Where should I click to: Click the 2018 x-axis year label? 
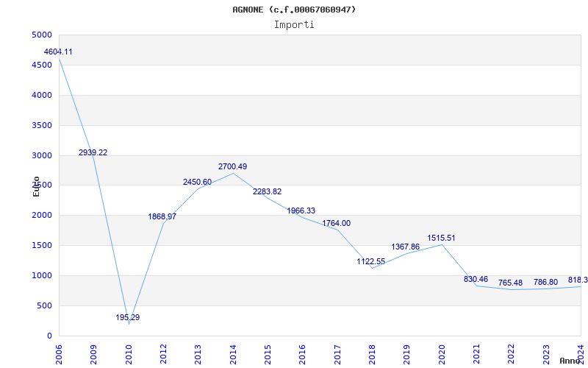[372, 354]
